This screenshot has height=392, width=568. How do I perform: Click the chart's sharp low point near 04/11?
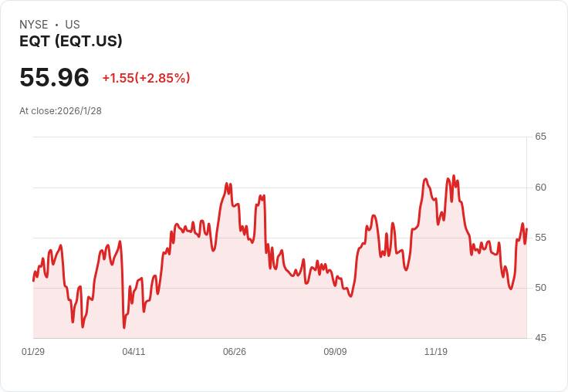click(x=124, y=327)
